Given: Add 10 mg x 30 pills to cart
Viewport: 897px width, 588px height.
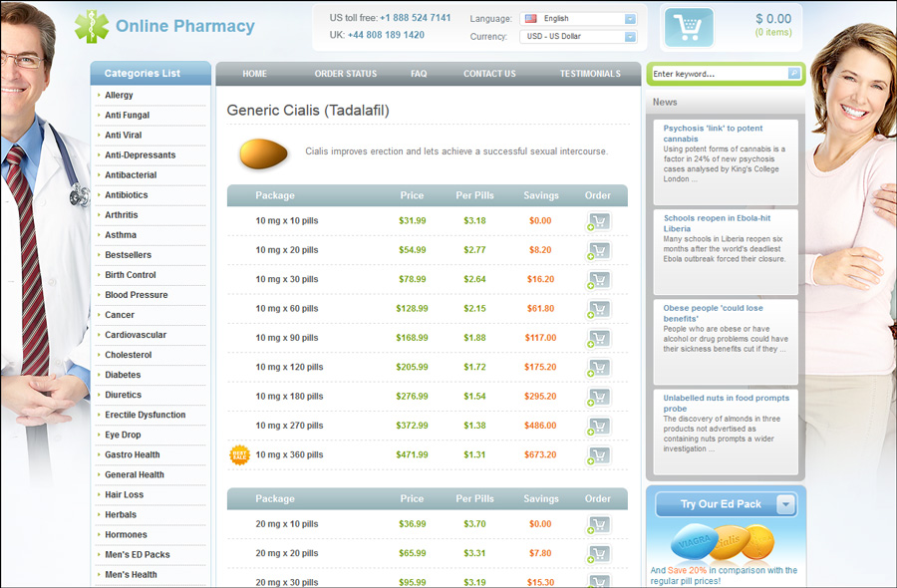Looking at the screenshot, I should click(599, 280).
